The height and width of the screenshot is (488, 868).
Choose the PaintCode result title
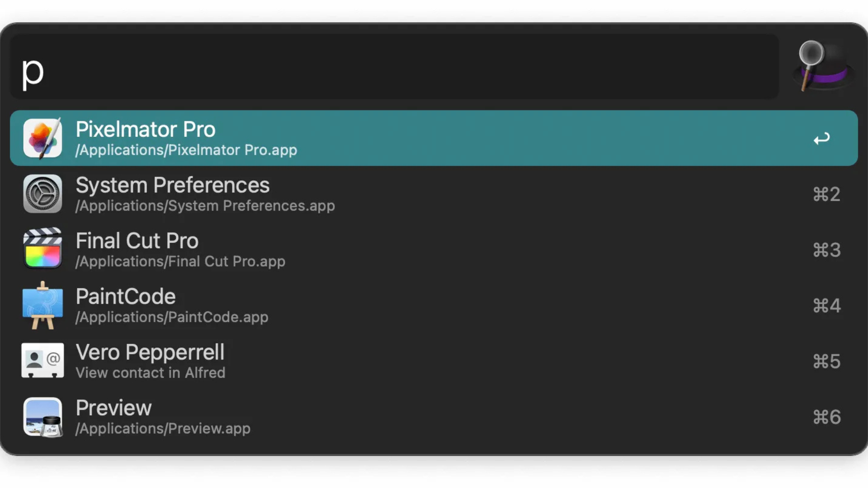click(x=126, y=296)
